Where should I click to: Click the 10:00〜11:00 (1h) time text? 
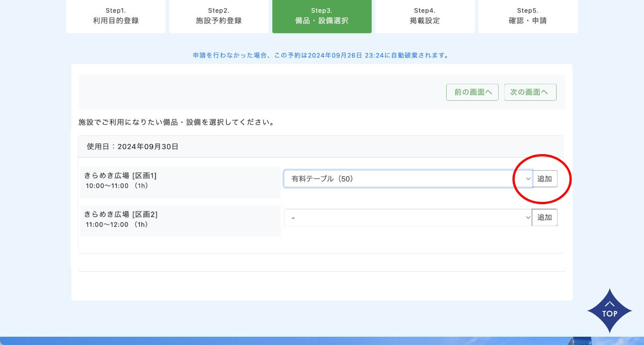tap(117, 186)
